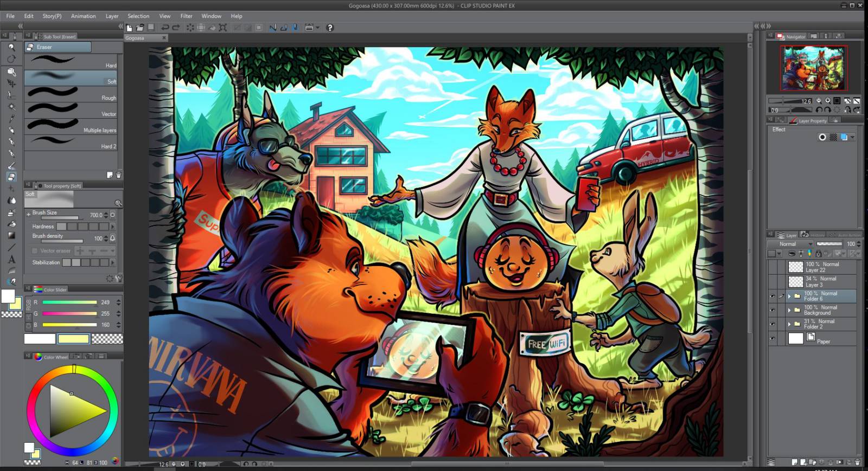
Task: Open the Selection menu
Action: (x=138, y=16)
